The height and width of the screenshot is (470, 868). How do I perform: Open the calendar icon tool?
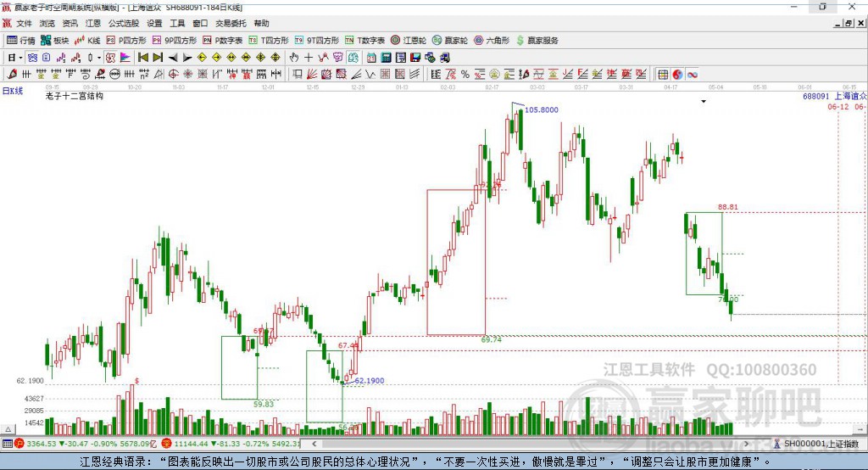coord(371,58)
